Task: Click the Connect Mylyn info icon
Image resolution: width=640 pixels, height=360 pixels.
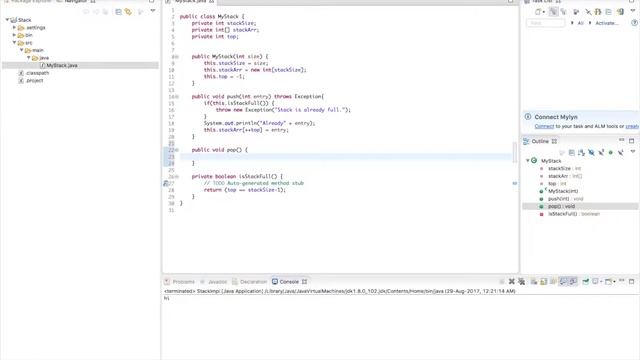Action: (528, 117)
